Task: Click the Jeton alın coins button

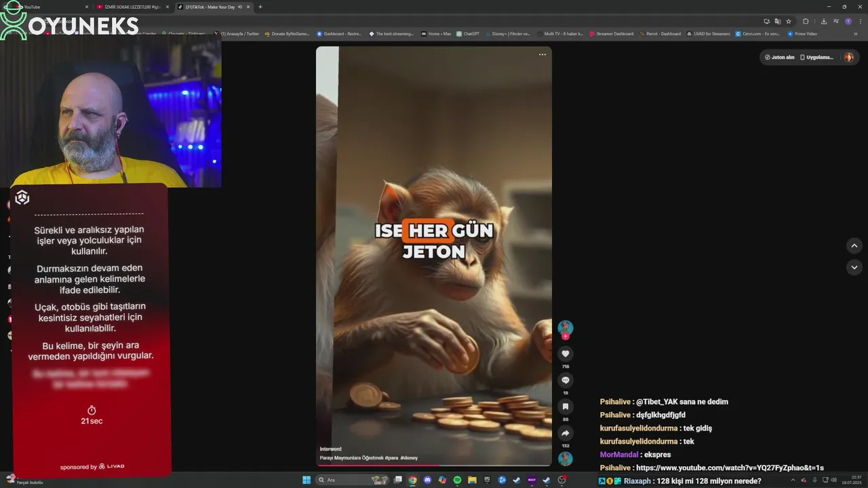Action: tap(779, 57)
